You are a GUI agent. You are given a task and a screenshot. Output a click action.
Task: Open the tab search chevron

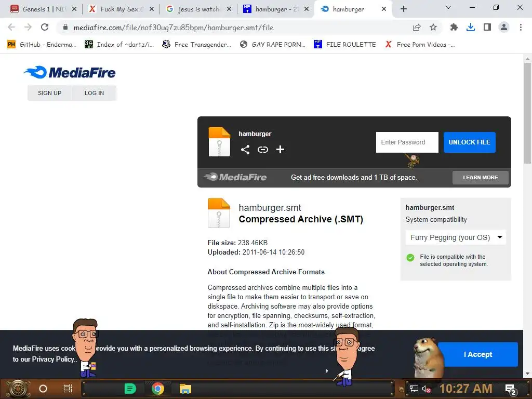tap(448, 7)
